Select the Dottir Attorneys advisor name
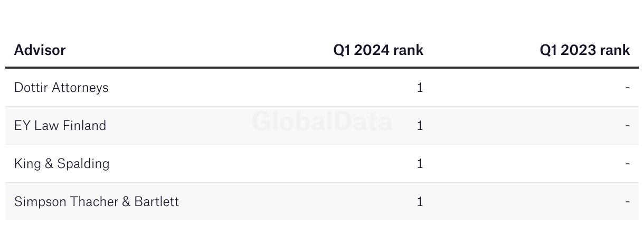Image resolution: width=644 pixels, height=242 pixels. pos(61,87)
